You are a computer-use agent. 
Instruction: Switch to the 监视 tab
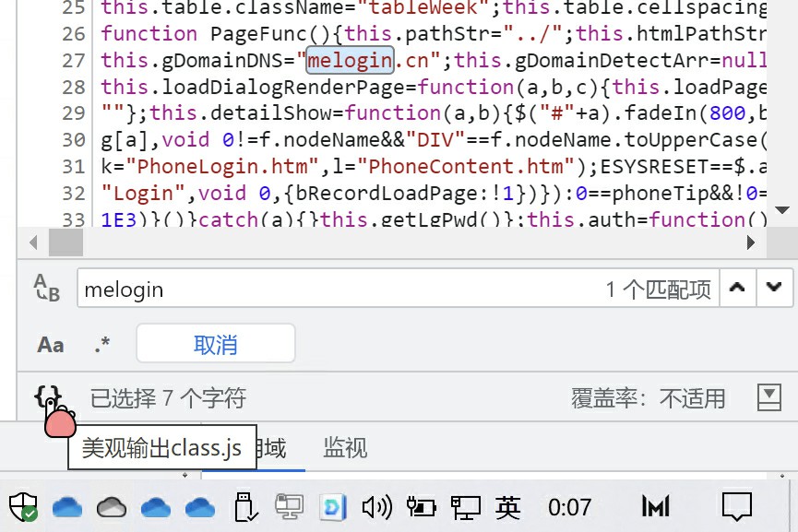tap(345, 449)
